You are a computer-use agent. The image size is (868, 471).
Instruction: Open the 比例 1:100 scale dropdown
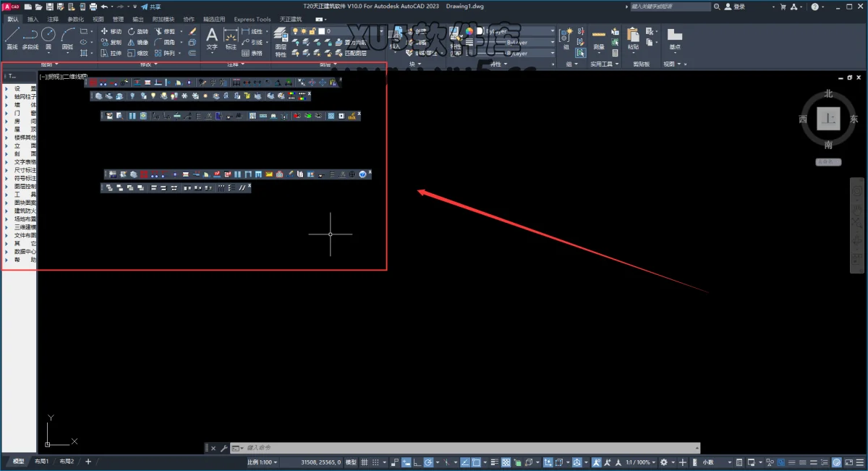[x=260, y=462]
